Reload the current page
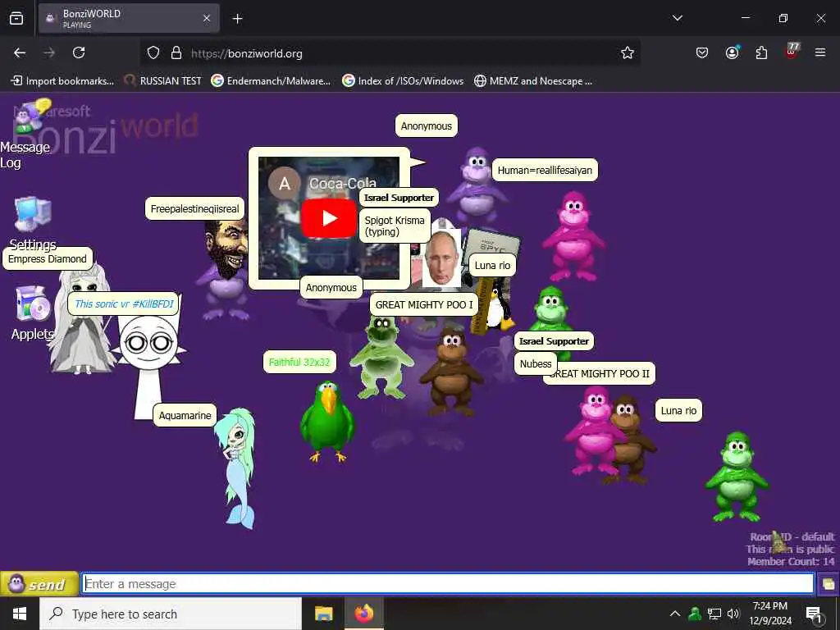The image size is (840, 630). click(79, 52)
